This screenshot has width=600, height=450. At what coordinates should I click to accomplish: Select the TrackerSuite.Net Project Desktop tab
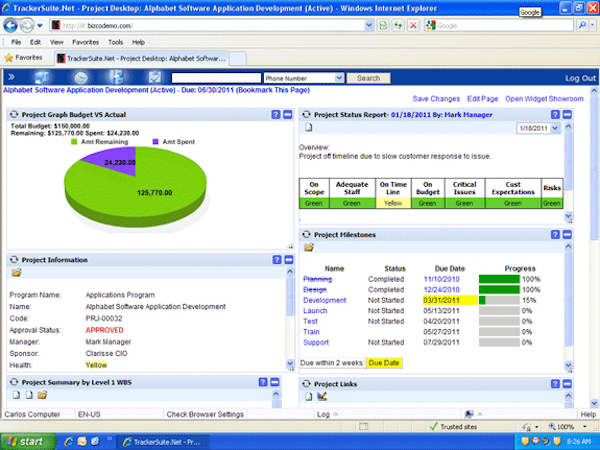tap(142, 58)
